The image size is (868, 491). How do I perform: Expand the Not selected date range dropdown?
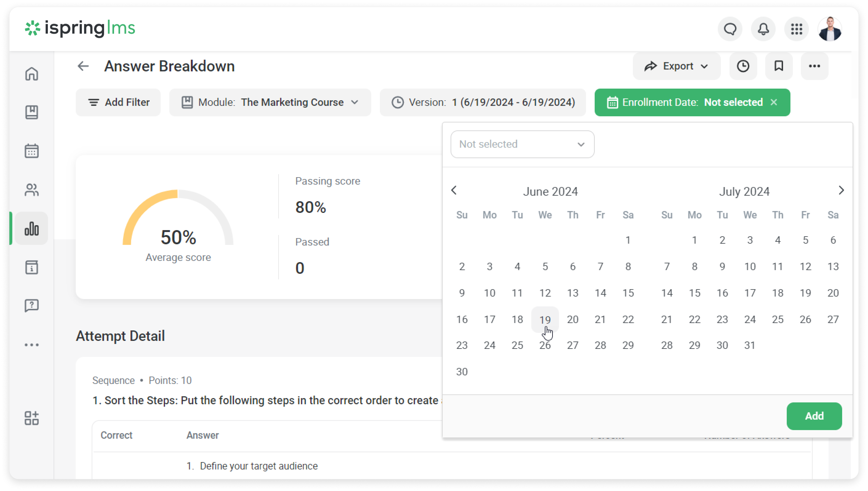click(x=522, y=144)
